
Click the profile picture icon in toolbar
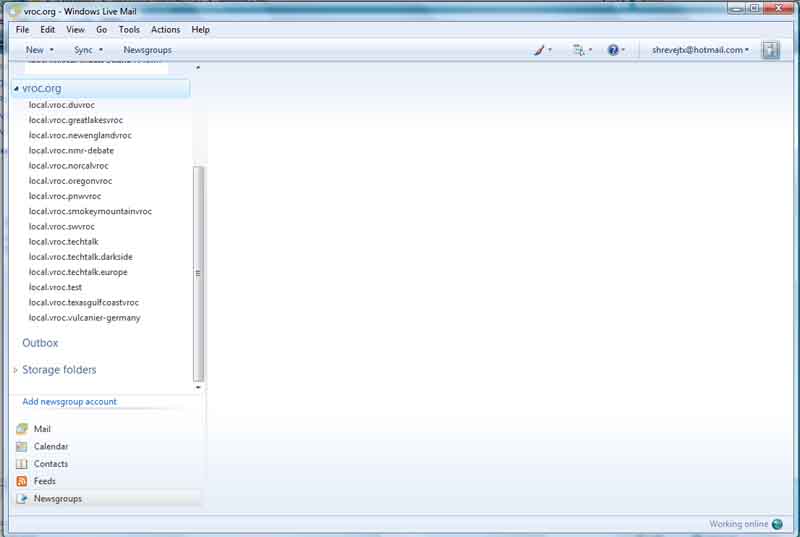(770, 50)
